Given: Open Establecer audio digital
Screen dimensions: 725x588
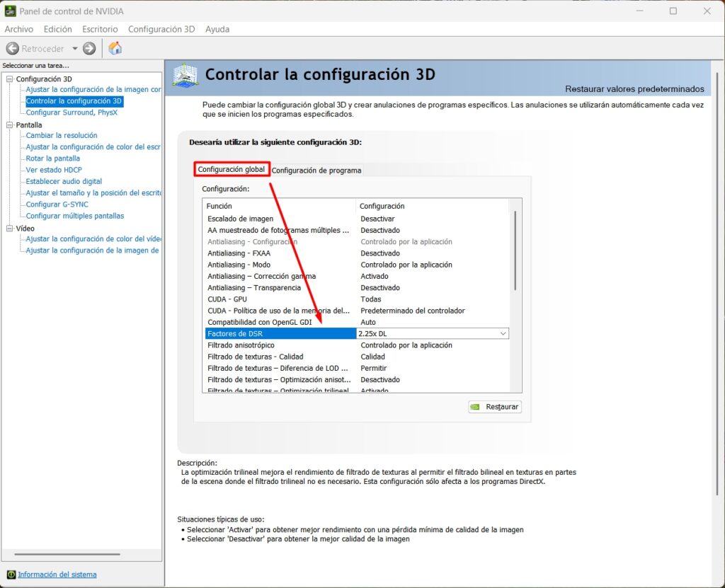Looking at the screenshot, I should click(x=64, y=181).
